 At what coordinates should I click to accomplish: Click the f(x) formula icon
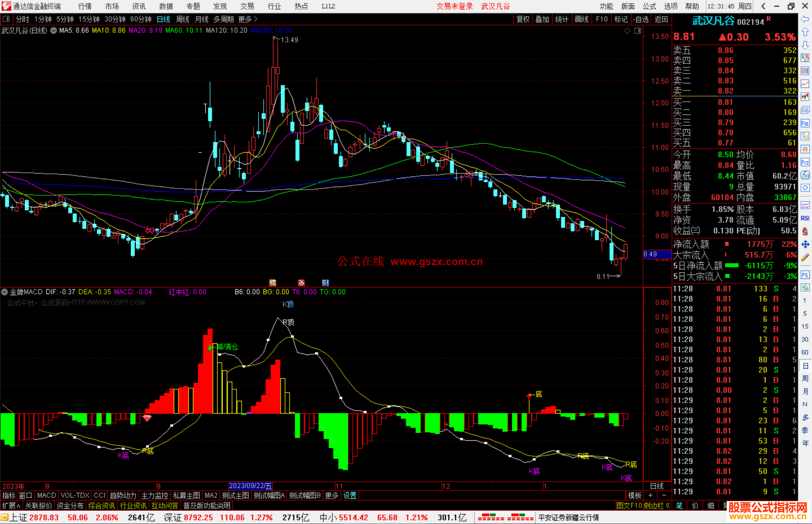tap(805, 175)
